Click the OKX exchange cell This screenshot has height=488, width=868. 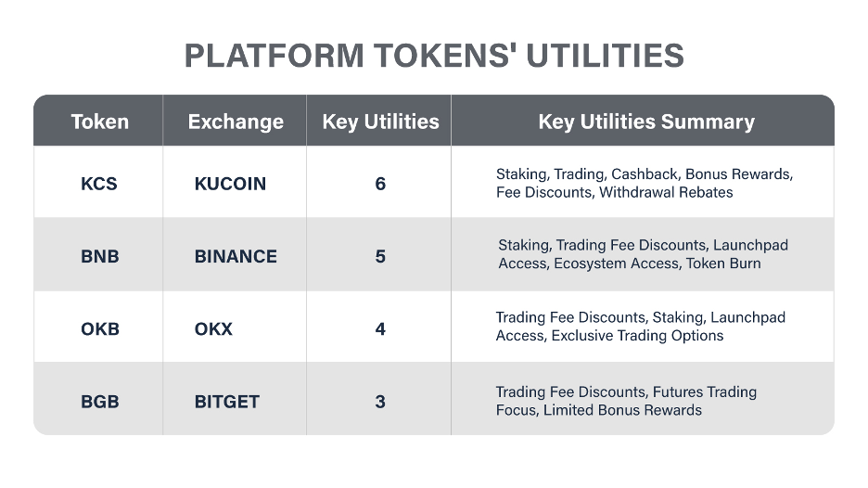[213, 328]
